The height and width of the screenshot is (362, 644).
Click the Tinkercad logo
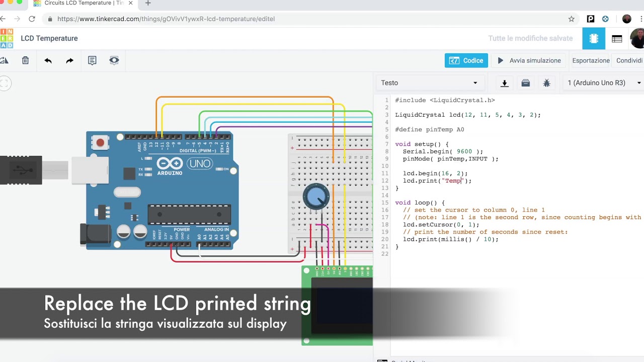7,38
